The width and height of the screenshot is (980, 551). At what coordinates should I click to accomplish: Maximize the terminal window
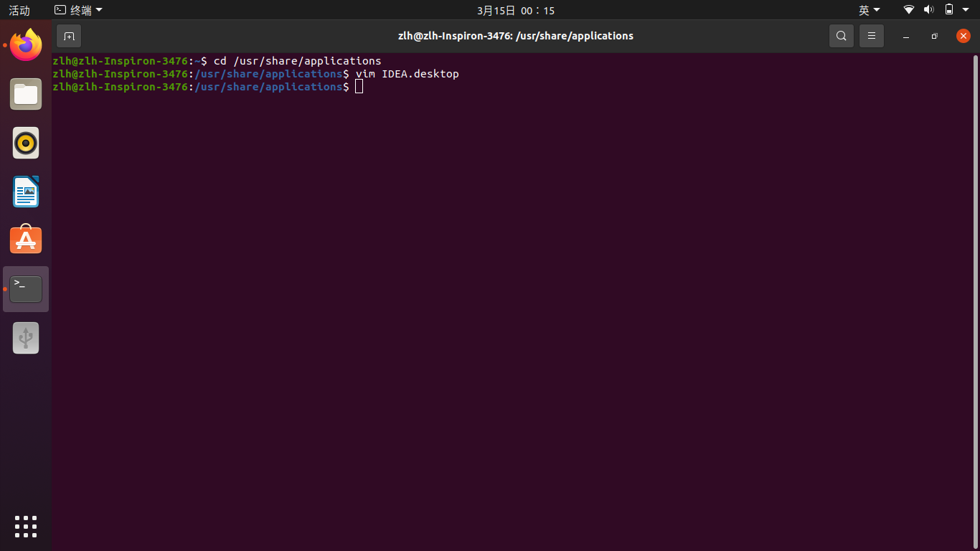click(934, 36)
